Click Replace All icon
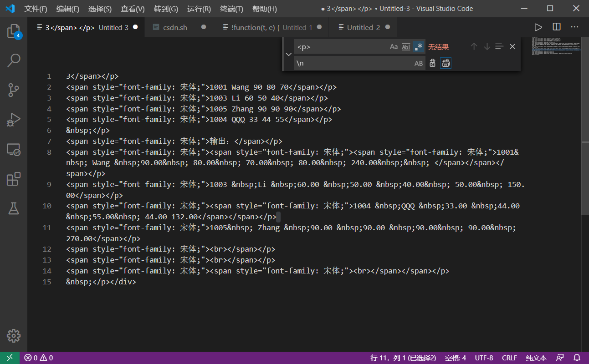The height and width of the screenshot is (364, 589). click(x=446, y=63)
